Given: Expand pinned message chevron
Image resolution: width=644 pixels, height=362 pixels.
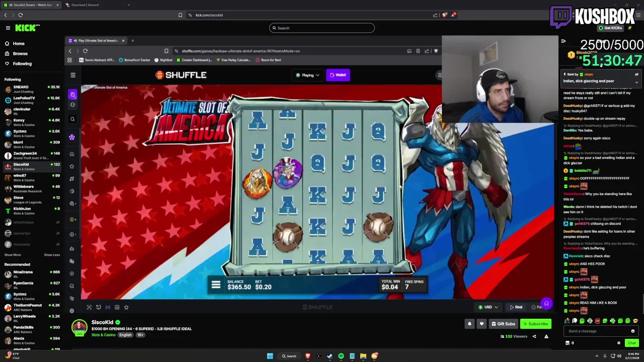Looking at the screenshot, I should click(636, 82).
